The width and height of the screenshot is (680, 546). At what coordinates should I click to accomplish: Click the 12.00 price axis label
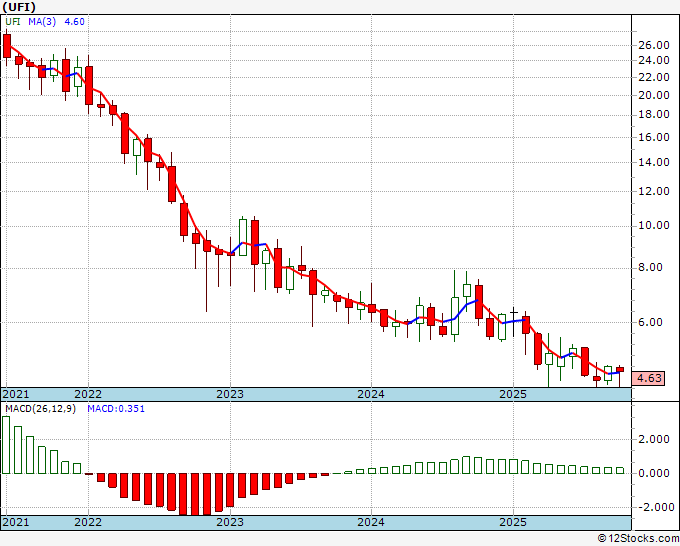pyautogui.click(x=654, y=191)
